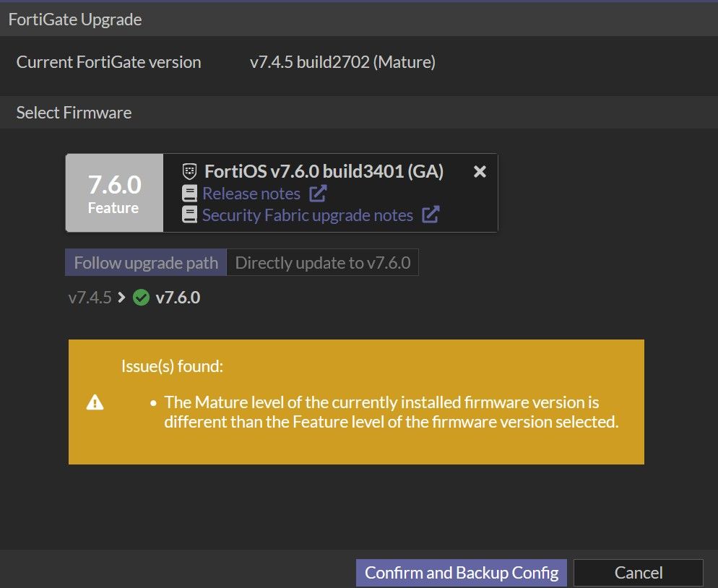Image resolution: width=718 pixels, height=588 pixels.
Task: Remove the selected FortiOS v7.6.0 firmware
Action: (480, 171)
